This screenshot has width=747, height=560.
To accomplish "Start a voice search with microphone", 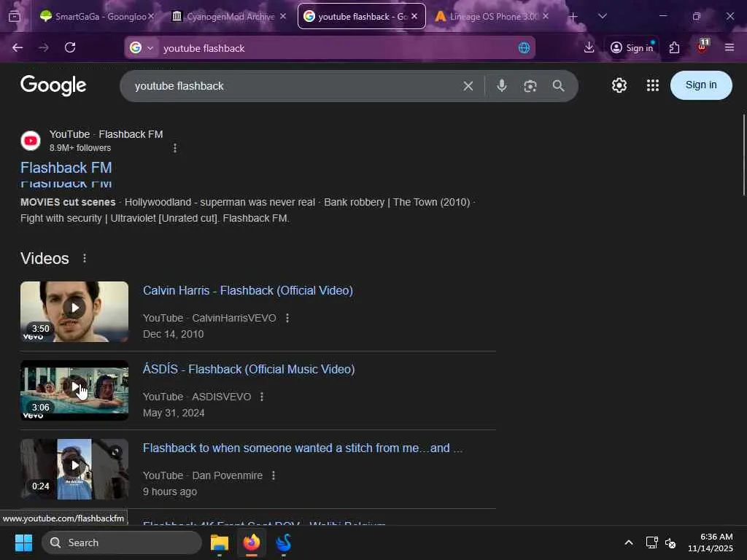I will coord(501,86).
